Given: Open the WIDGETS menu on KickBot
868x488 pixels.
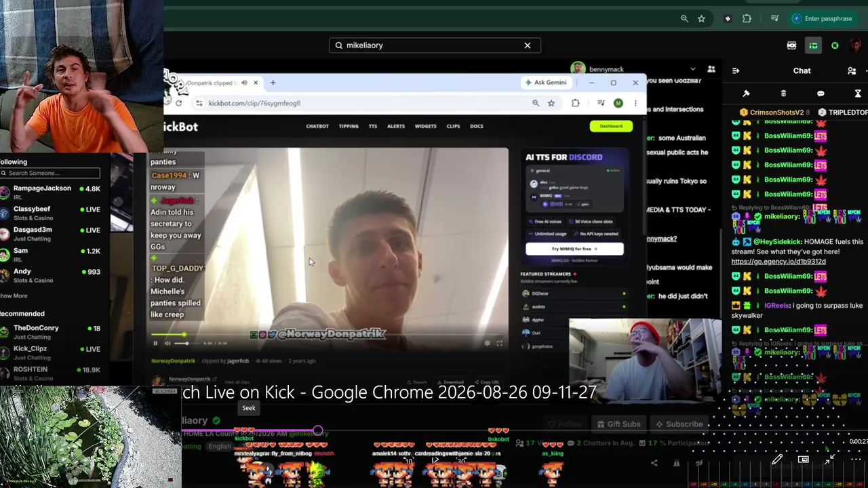Looking at the screenshot, I should coord(426,126).
